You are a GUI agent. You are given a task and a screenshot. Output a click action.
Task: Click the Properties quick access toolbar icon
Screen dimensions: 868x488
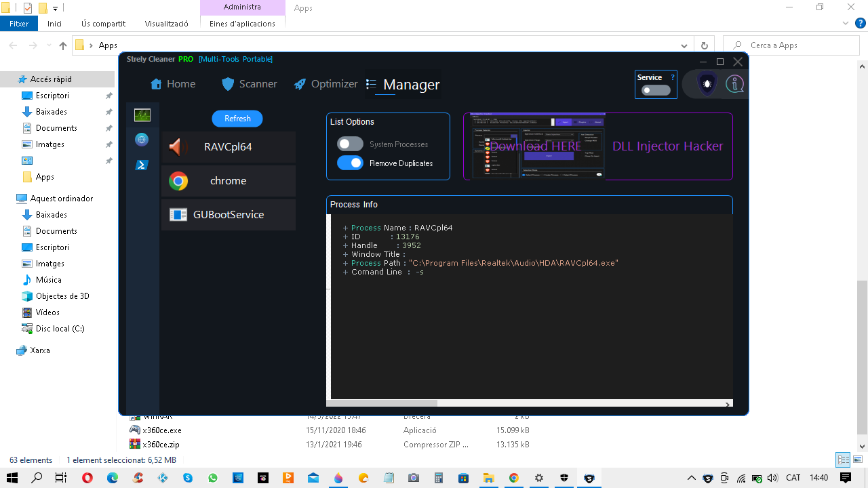click(x=27, y=8)
